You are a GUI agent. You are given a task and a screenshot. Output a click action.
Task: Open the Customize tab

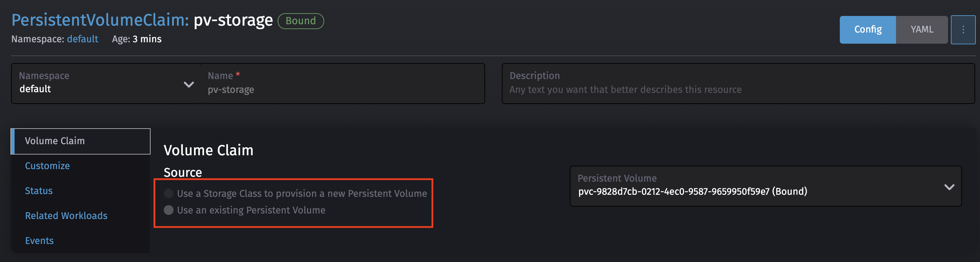[47, 166]
